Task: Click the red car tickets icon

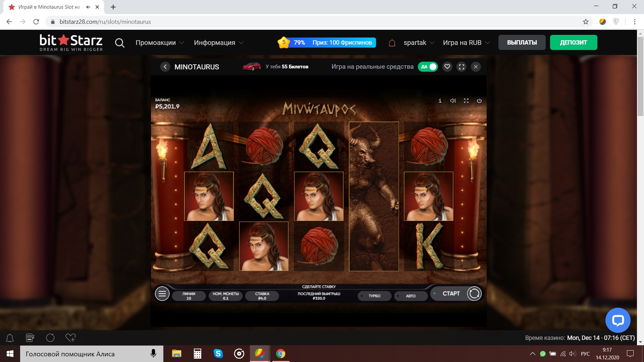Action: click(252, 66)
